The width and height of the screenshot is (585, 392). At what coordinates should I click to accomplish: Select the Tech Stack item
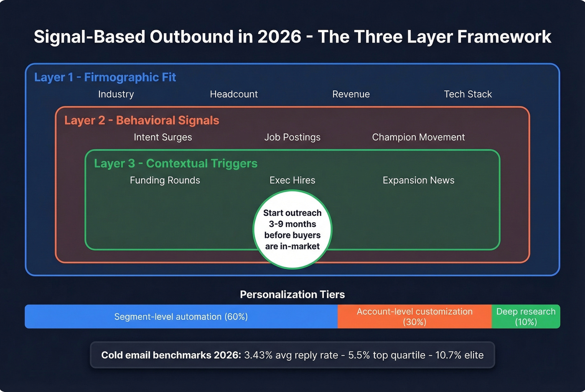point(468,94)
